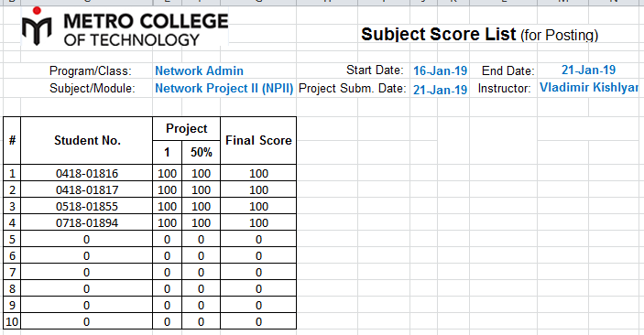644x335 pixels.
Task: Select Final Score for student 0418-01817
Action: 258,189
